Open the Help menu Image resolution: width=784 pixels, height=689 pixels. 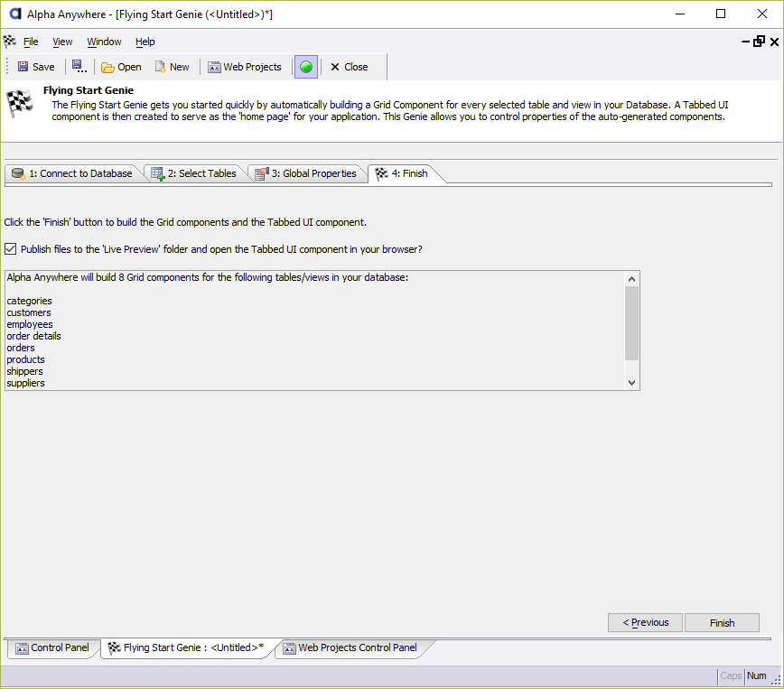(x=145, y=42)
